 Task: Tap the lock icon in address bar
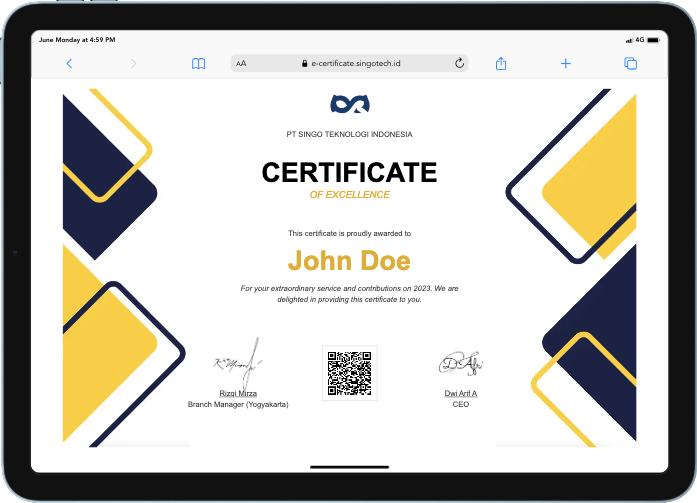(304, 63)
